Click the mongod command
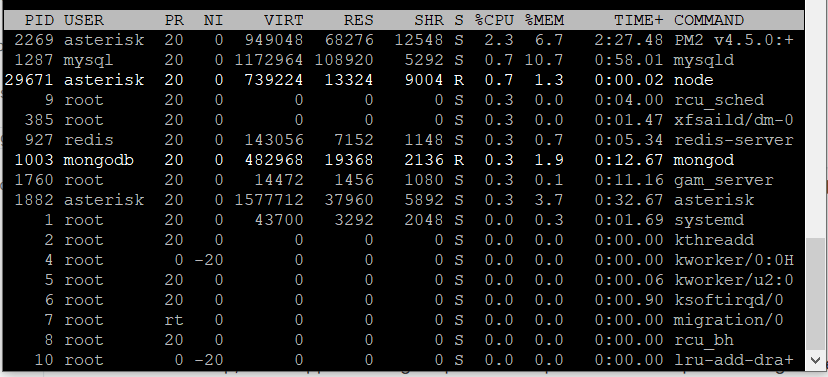Screen dimensions: 828x377 point(703,160)
